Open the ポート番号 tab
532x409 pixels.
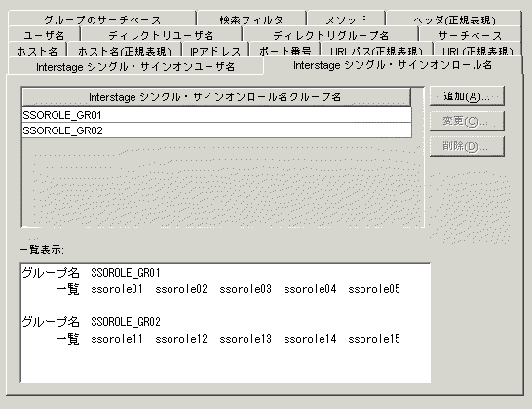pos(285,50)
